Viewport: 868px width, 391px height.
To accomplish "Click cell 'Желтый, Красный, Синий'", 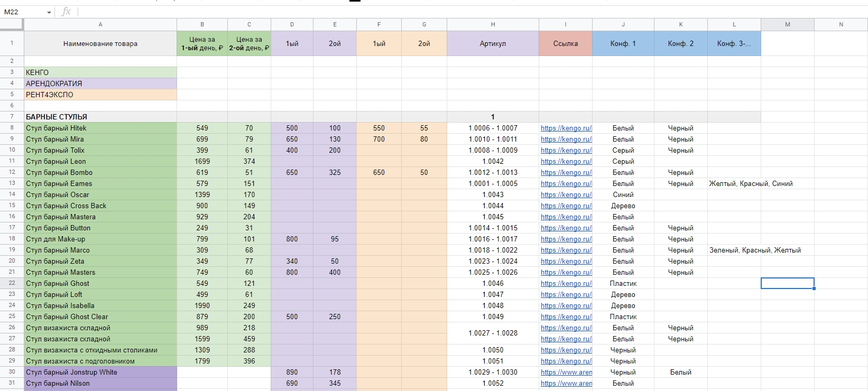I will [751, 183].
